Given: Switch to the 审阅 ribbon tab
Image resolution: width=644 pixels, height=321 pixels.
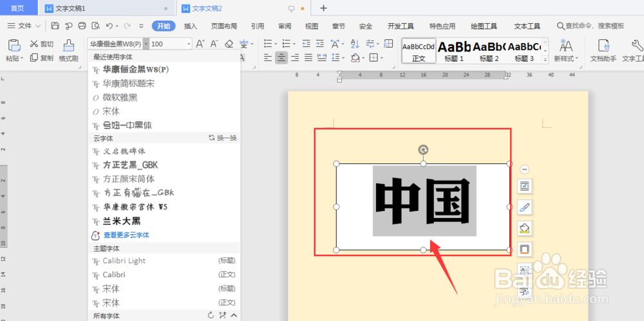Looking at the screenshot, I should click(x=285, y=26).
